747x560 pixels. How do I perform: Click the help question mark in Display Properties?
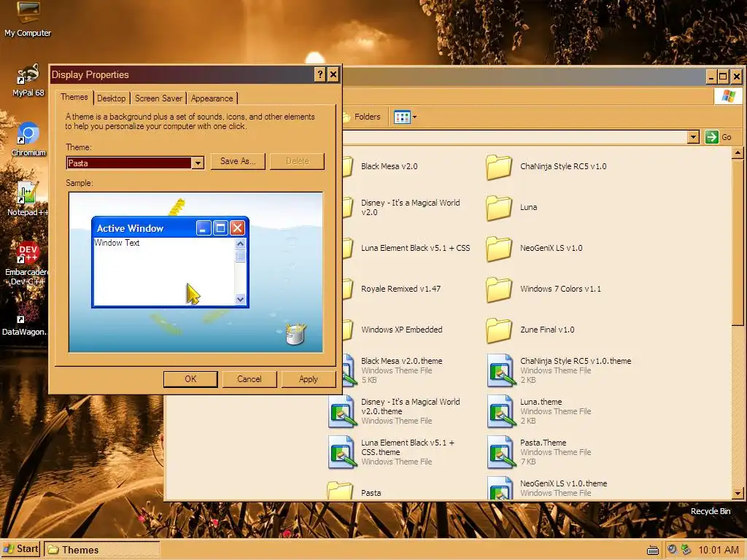click(320, 74)
